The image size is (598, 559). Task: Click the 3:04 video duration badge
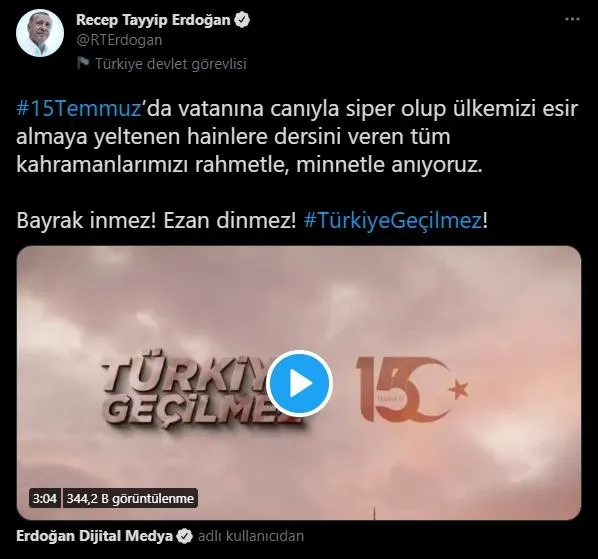[45, 498]
